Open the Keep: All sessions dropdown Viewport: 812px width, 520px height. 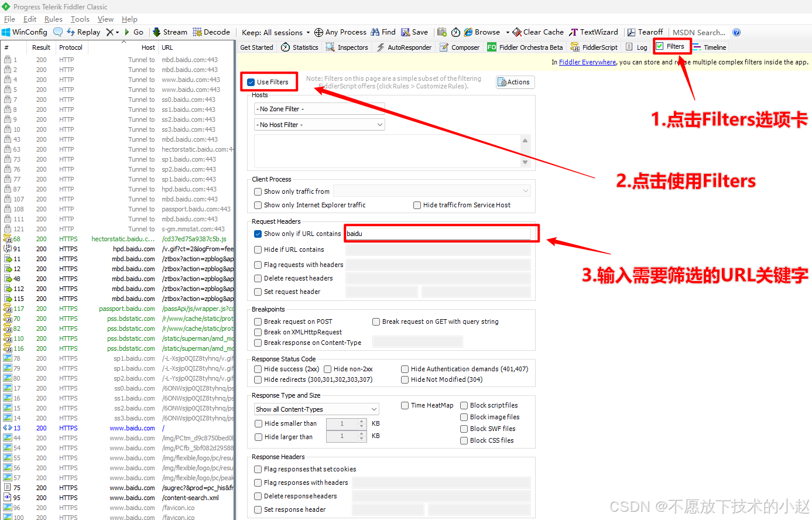pyautogui.click(x=276, y=32)
